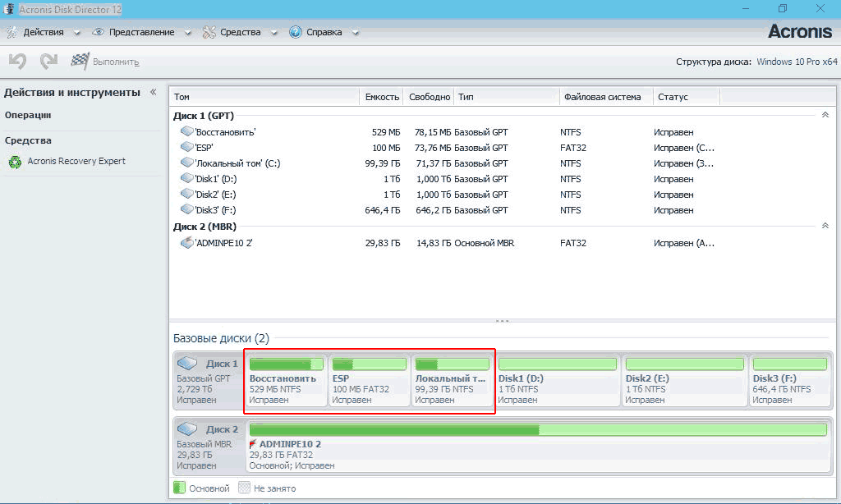Sort by the Свободно column header
The image size is (841, 504).
click(x=429, y=97)
